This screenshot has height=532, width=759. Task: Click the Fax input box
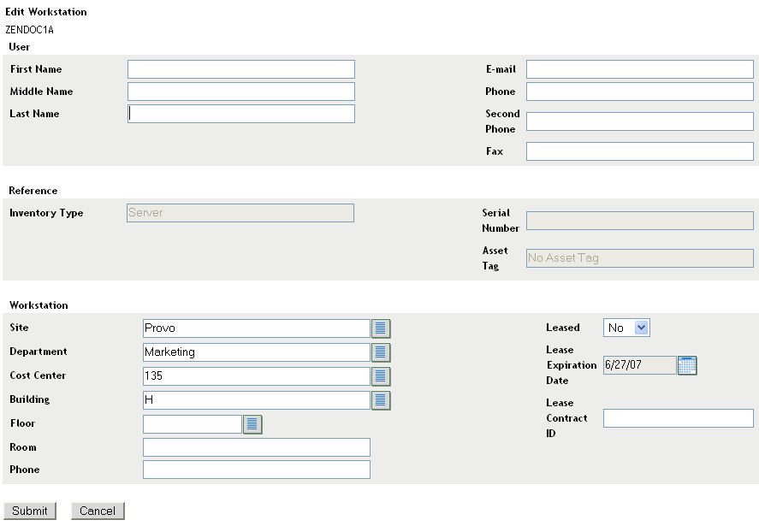(x=639, y=151)
